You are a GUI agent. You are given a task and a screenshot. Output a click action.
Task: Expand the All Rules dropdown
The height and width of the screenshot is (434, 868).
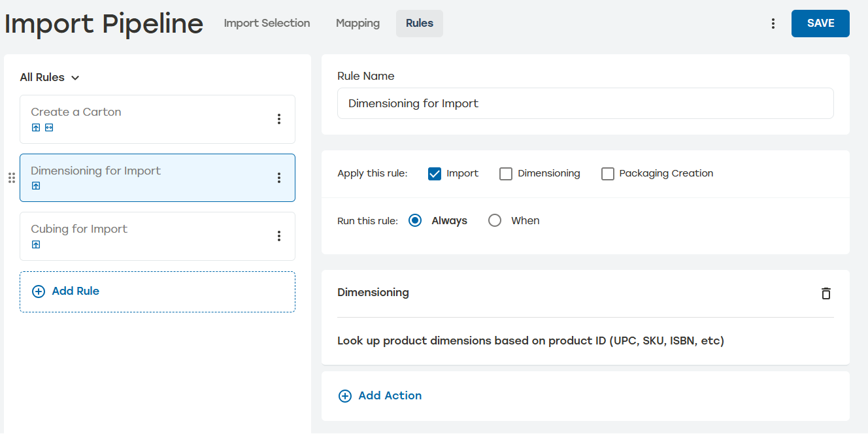[x=50, y=77]
